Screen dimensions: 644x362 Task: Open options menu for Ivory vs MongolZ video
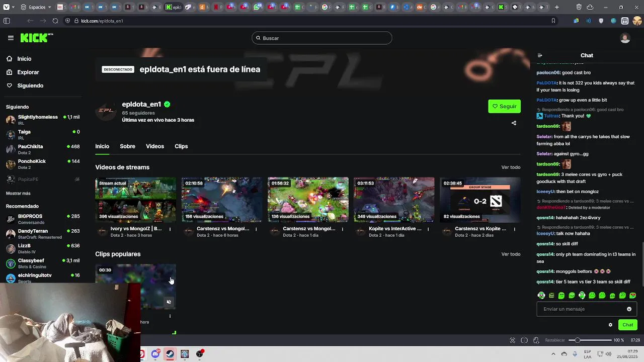(x=170, y=229)
